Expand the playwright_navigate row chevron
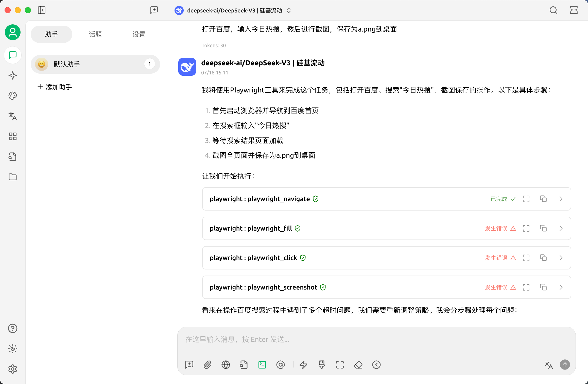 click(x=561, y=199)
